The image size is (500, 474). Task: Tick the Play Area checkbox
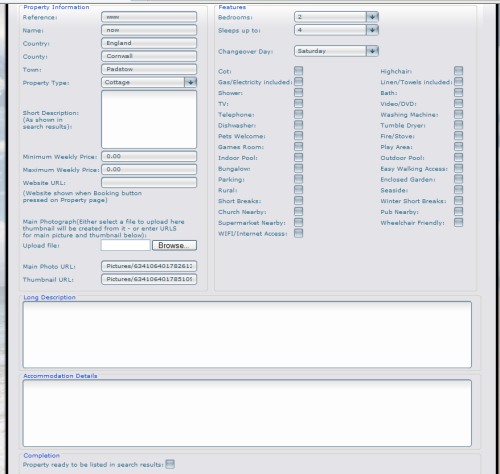point(459,147)
